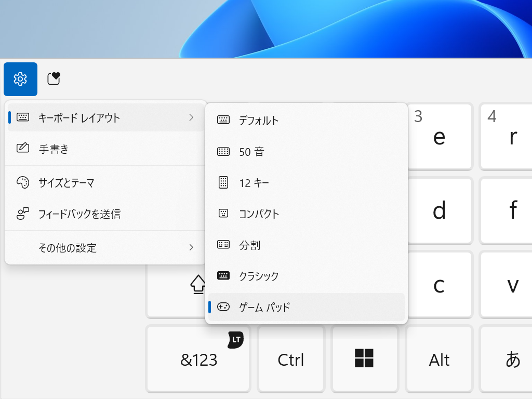Image resolution: width=532 pixels, height=399 pixels.
Task: Select the ゲーム パッド layout icon
Action: pos(223,307)
